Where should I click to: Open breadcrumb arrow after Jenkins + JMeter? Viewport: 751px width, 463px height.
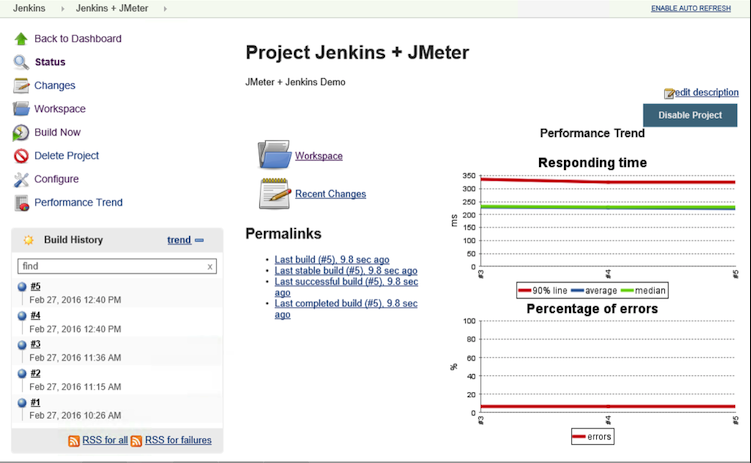pos(165,9)
